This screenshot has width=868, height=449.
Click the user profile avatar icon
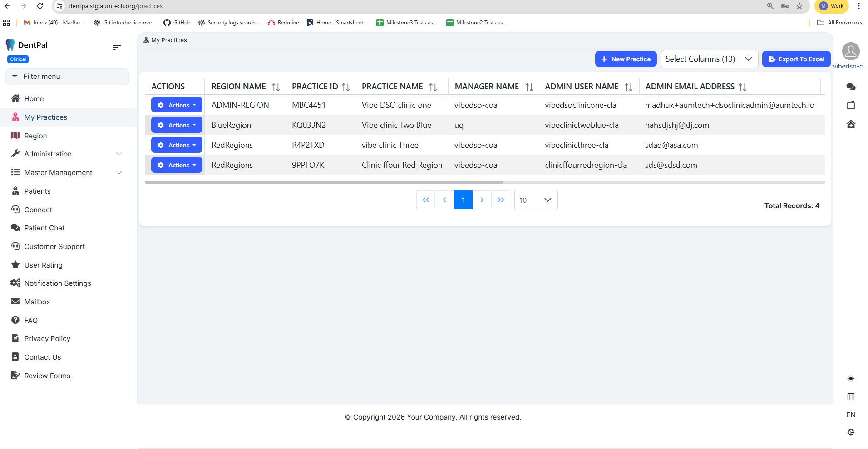click(851, 51)
